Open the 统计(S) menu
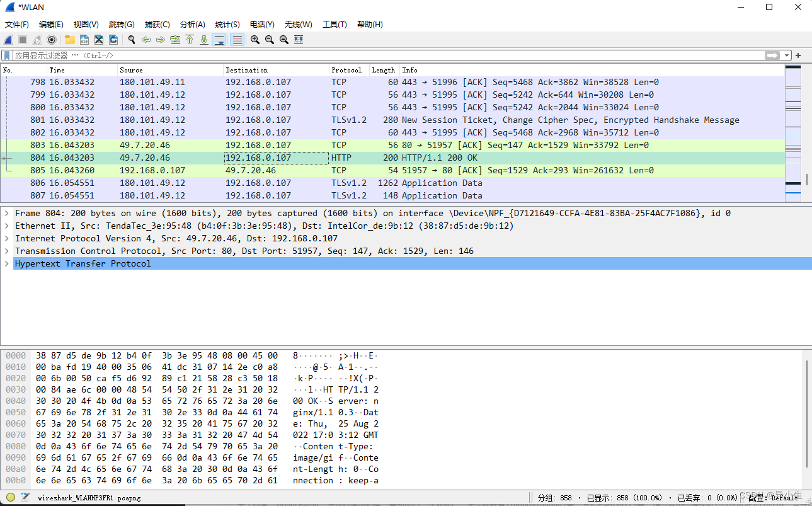812x506 pixels. point(227,25)
